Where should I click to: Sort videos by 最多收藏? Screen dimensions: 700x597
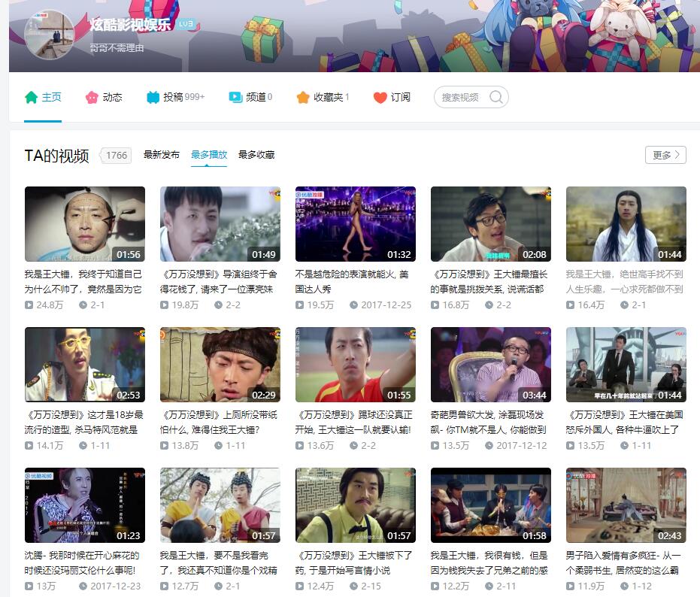coord(256,155)
